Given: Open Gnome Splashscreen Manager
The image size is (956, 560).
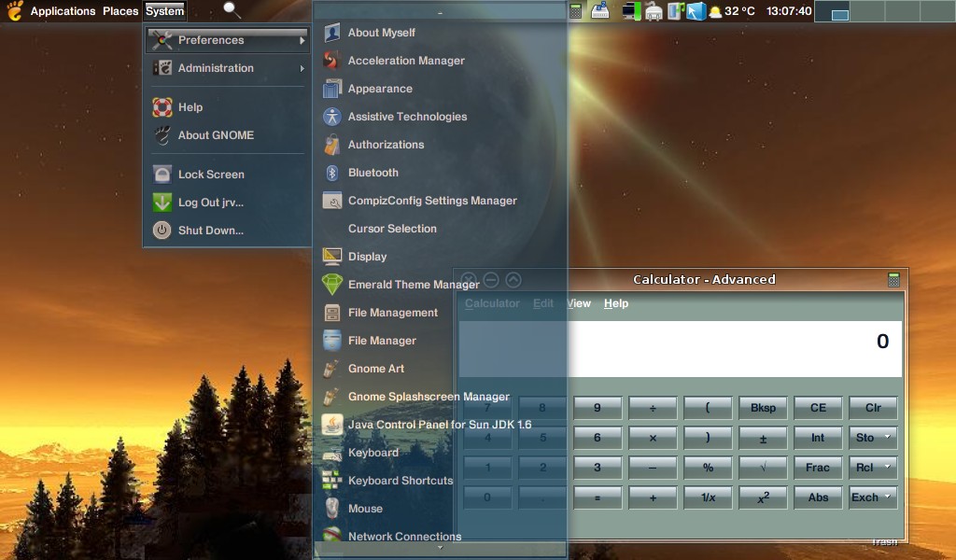Looking at the screenshot, I should pyautogui.click(x=439, y=397).
